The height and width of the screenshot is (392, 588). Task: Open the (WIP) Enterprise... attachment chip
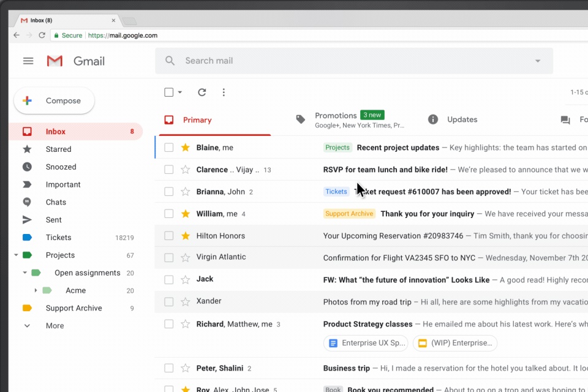(455, 343)
